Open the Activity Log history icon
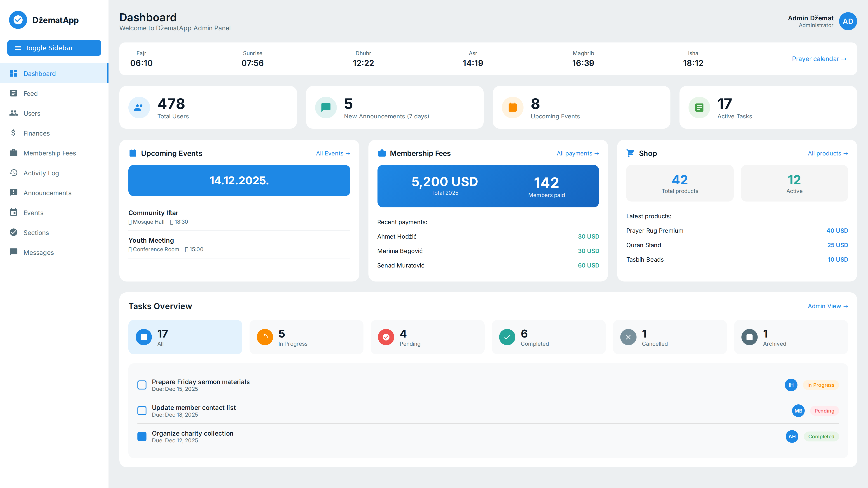This screenshot has height=488, width=868. pyautogui.click(x=14, y=173)
